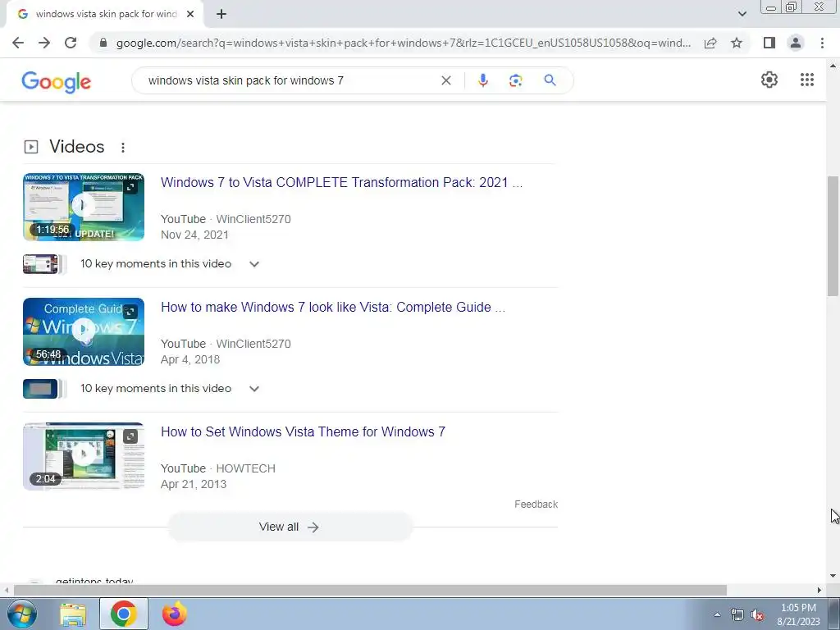The width and height of the screenshot is (840, 630).
Task: Submit search with magnifying glass icon
Action: point(550,80)
